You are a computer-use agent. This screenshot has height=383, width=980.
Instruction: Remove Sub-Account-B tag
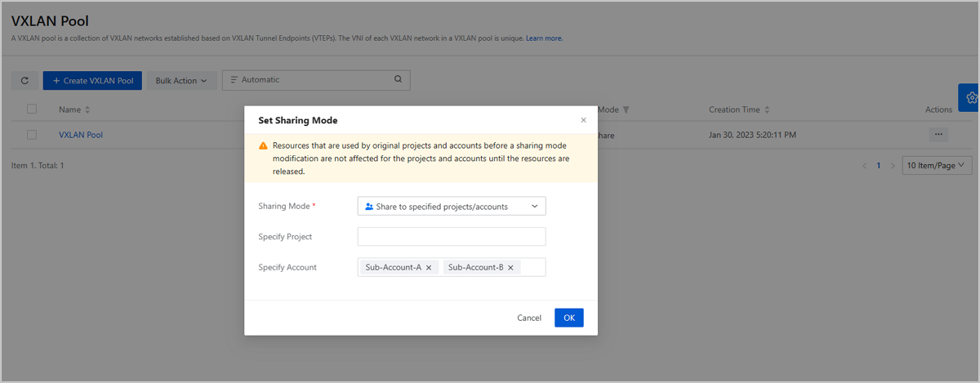pos(510,268)
